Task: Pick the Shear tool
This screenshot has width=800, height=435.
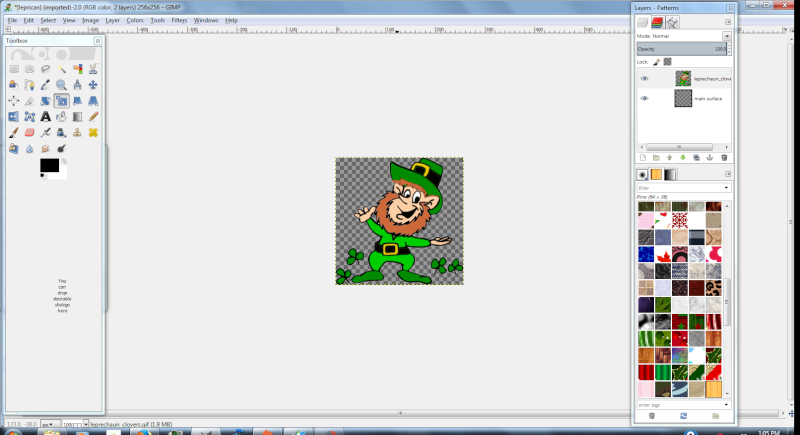Action: coord(77,101)
